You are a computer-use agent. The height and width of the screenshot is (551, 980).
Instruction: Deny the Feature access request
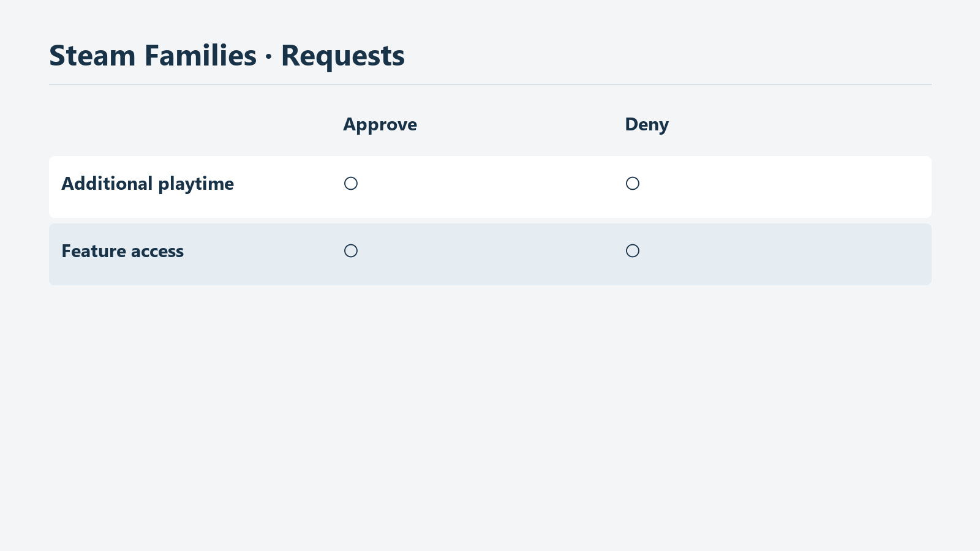pos(633,251)
